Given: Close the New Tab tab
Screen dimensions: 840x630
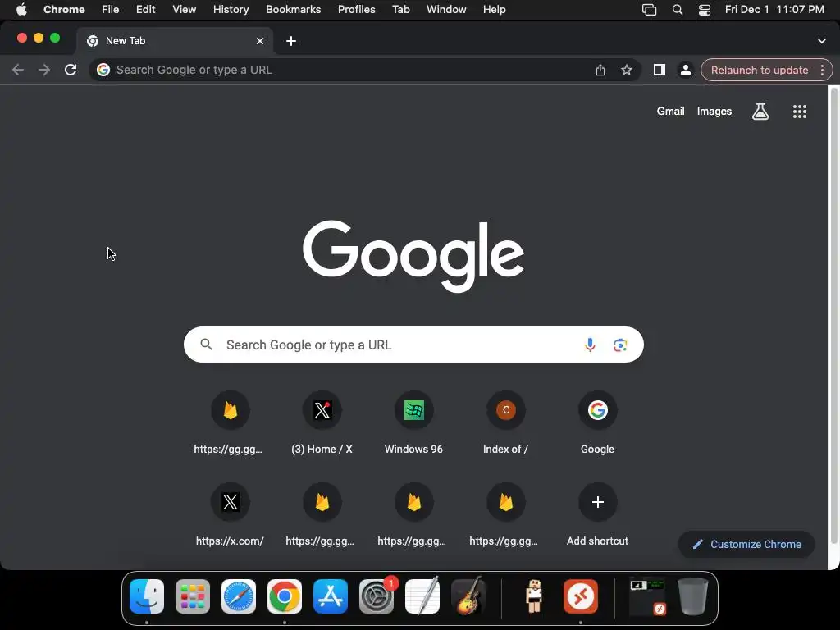Looking at the screenshot, I should pyautogui.click(x=260, y=41).
